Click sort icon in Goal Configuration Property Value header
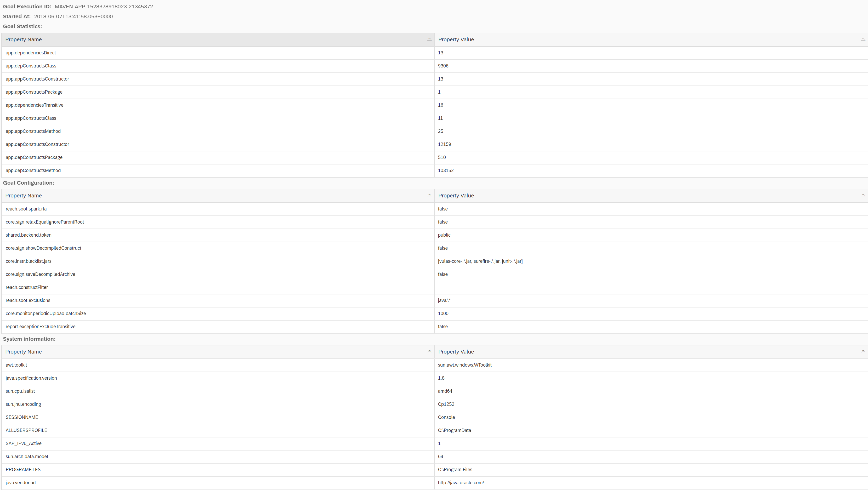The image size is (868, 490). click(x=863, y=196)
